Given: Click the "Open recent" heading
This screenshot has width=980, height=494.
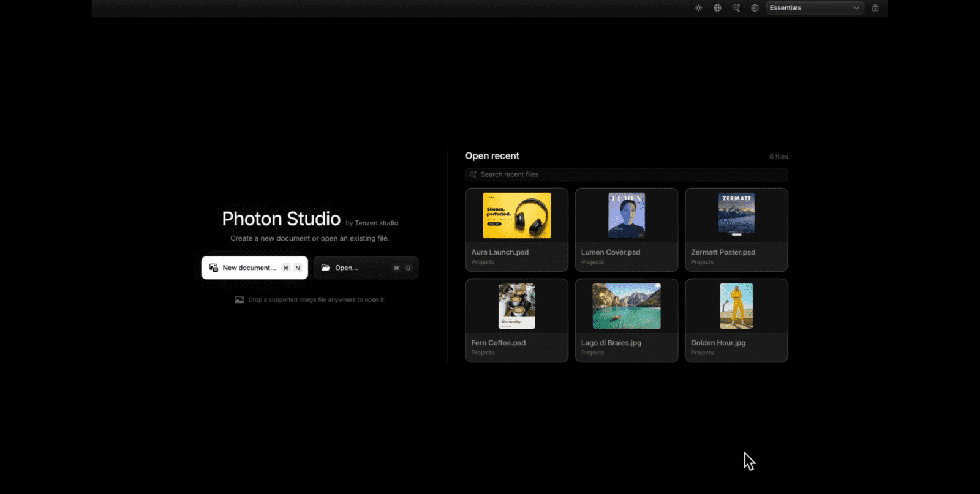Looking at the screenshot, I should pyautogui.click(x=492, y=156).
